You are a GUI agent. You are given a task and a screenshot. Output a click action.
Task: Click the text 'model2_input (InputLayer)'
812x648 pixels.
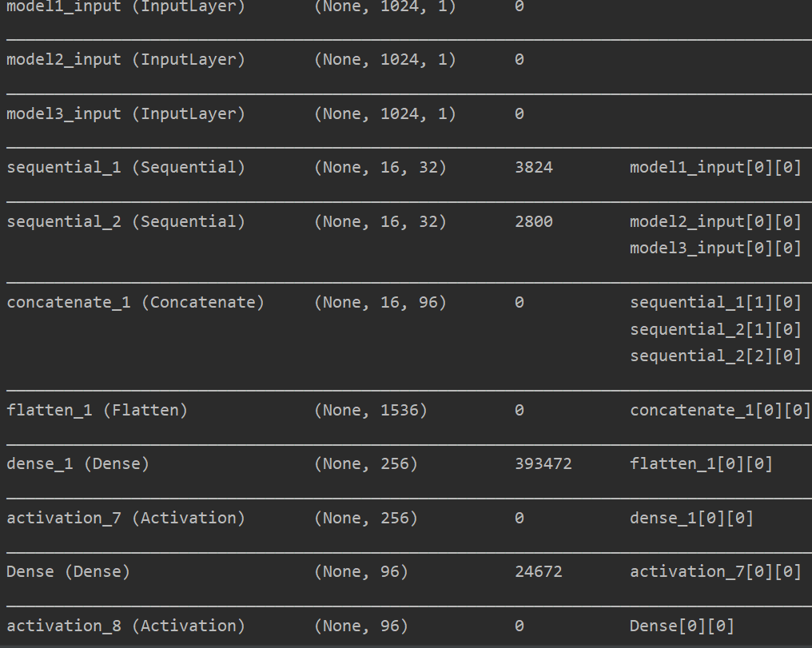pos(125,59)
